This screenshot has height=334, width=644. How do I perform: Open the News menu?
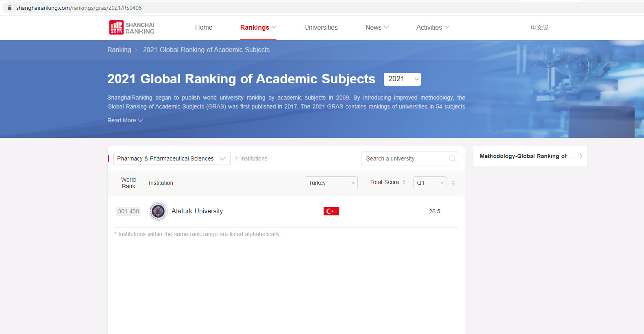[x=376, y=28]
